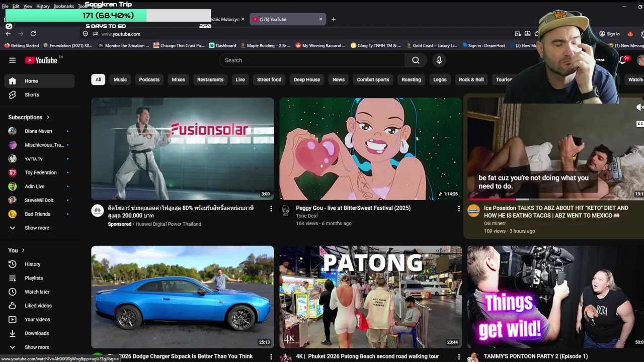Close the Electric Motorcycle browser tab
This screenshot has height=362, width=644.
tap(243, 19)
